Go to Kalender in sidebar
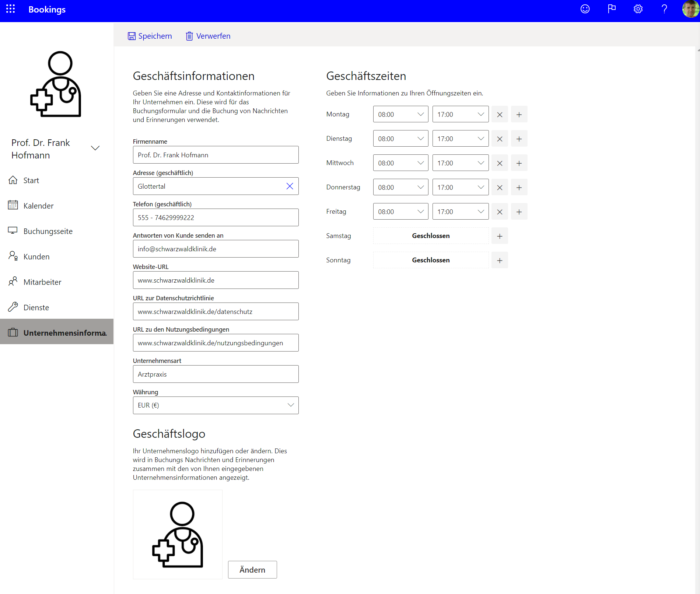This screenshot has width=700, height=594. point(38,206)
